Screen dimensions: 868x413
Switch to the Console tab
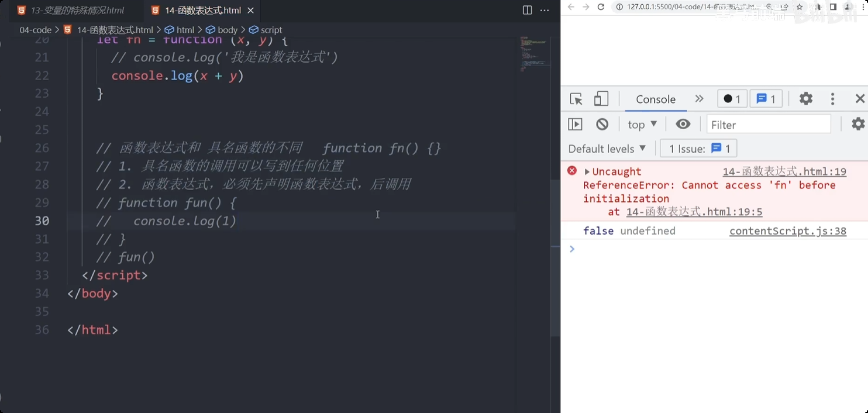tap(656, 99)
